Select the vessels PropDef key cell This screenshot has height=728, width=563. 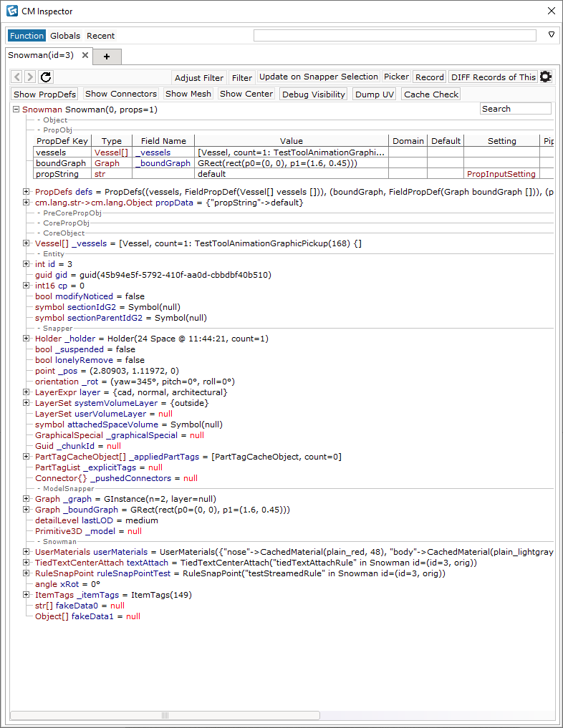click(62, 152)
